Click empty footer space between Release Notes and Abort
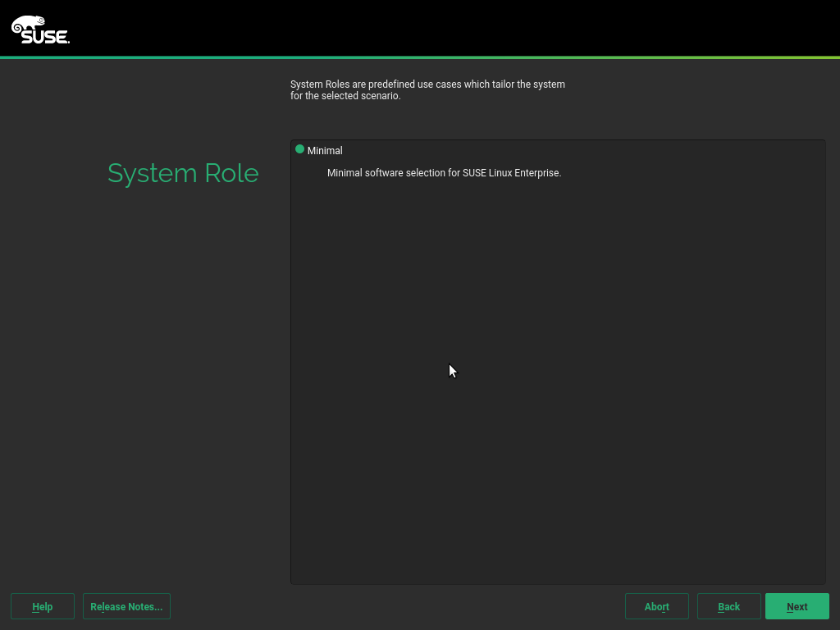840x630 pixels. tap(394, 606)
